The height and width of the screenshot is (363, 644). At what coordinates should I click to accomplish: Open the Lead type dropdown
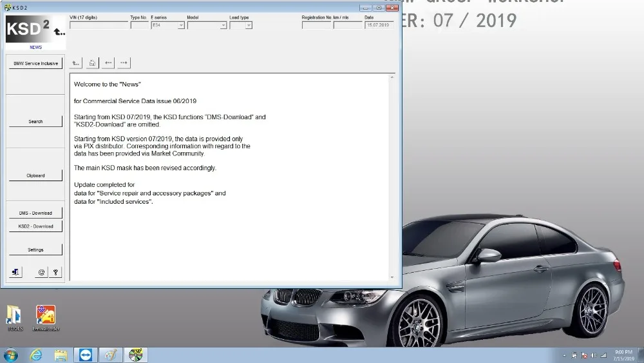[x=249, y=26]
